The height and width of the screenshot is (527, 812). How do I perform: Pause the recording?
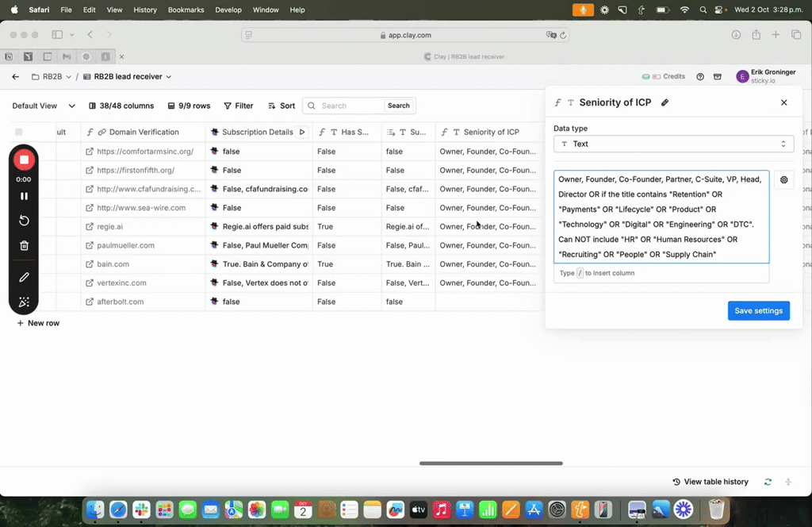(24, 196)
